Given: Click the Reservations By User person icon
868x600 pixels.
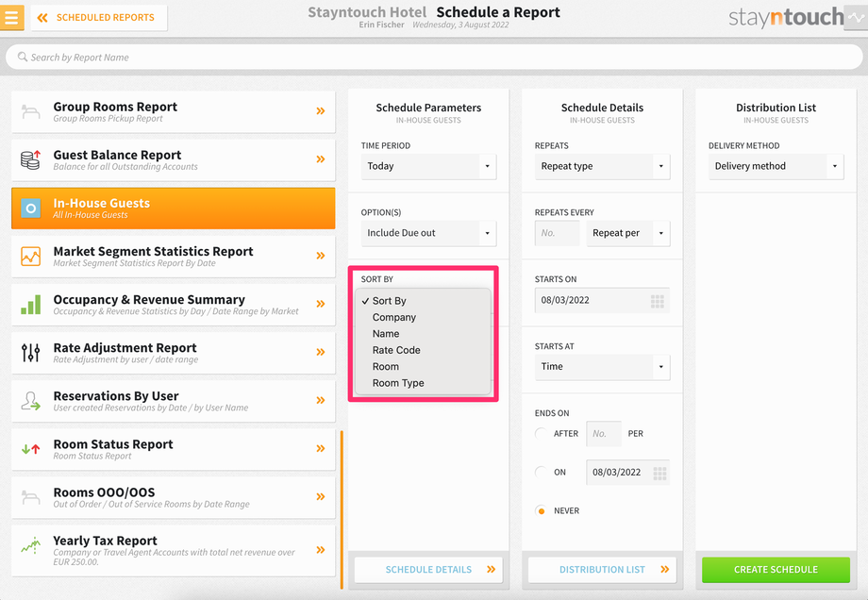Looking at the screenshot, I should (x=30, y=401).
